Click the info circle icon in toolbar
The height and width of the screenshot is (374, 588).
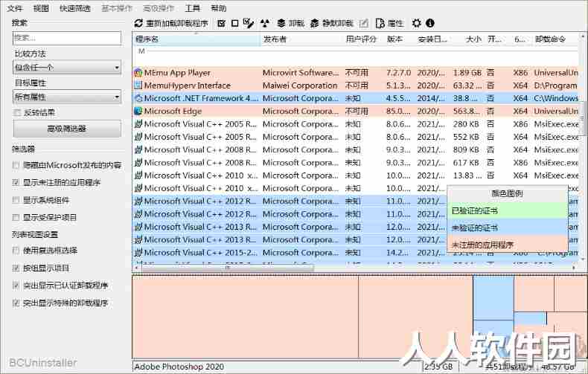coord(430,23)
